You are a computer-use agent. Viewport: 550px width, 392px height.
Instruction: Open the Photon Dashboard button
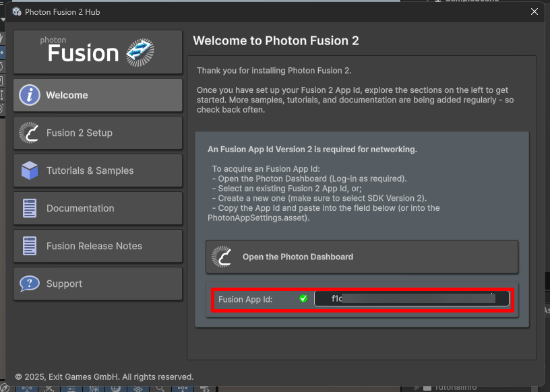362,257
